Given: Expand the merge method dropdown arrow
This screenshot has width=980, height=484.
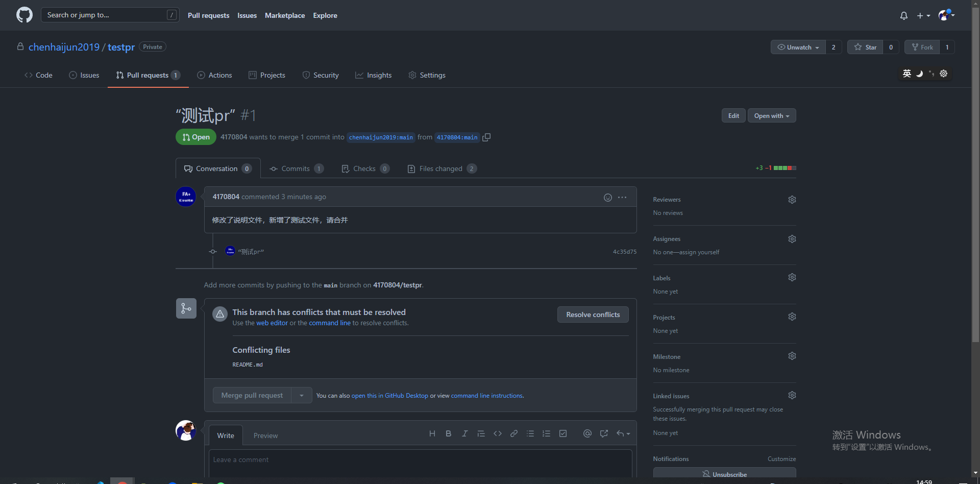Looking at the screenshot, I should tap(302, 395).
